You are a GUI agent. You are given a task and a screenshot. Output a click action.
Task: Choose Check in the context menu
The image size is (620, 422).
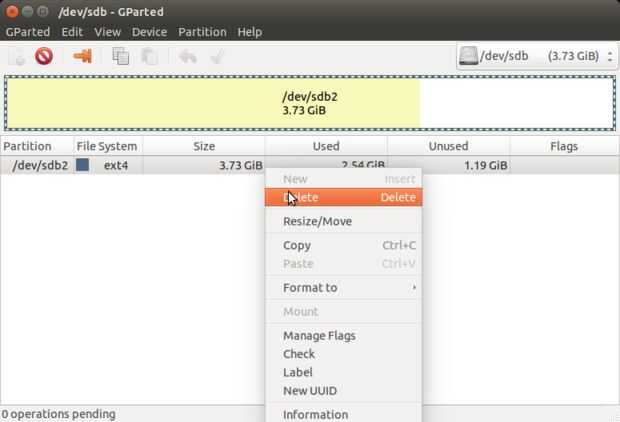(x=343, y=354)
